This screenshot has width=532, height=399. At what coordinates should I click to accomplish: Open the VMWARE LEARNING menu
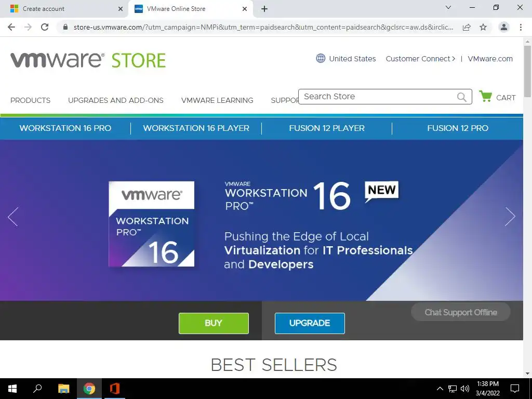[217, 100]
